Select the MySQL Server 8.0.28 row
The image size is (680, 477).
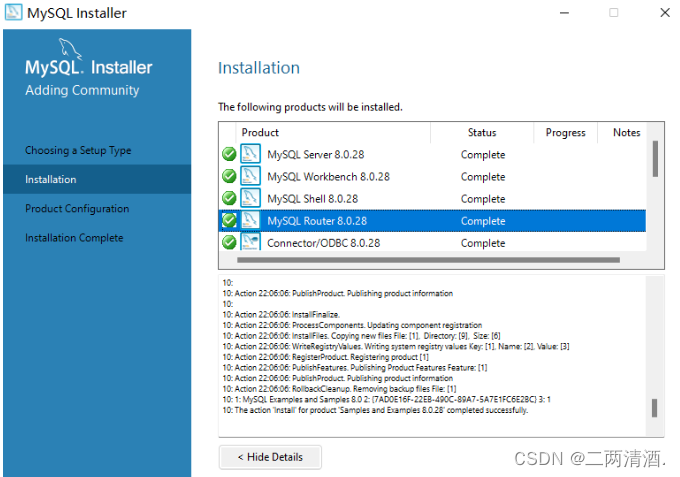click(x=433, y=154)
